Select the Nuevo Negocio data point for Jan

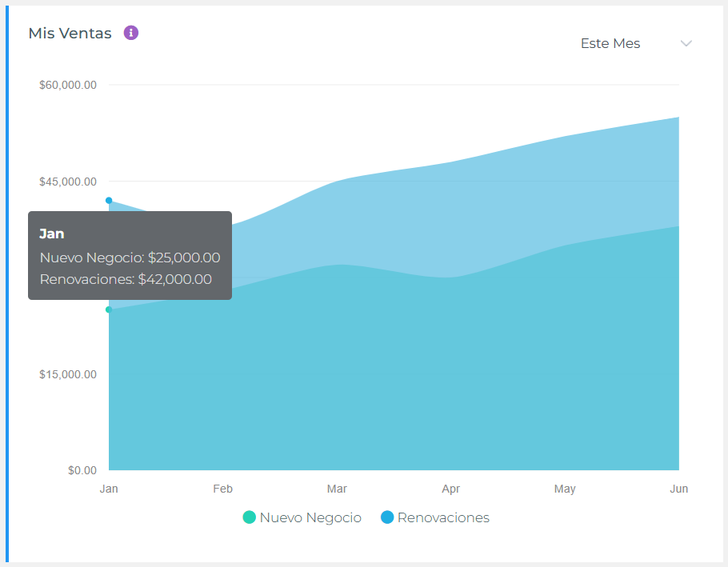click(x=109, y=309)
